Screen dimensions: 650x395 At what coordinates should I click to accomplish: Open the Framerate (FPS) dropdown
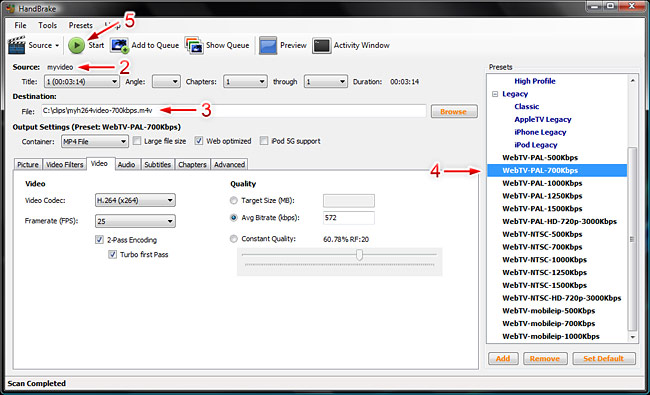click(135, 221)
